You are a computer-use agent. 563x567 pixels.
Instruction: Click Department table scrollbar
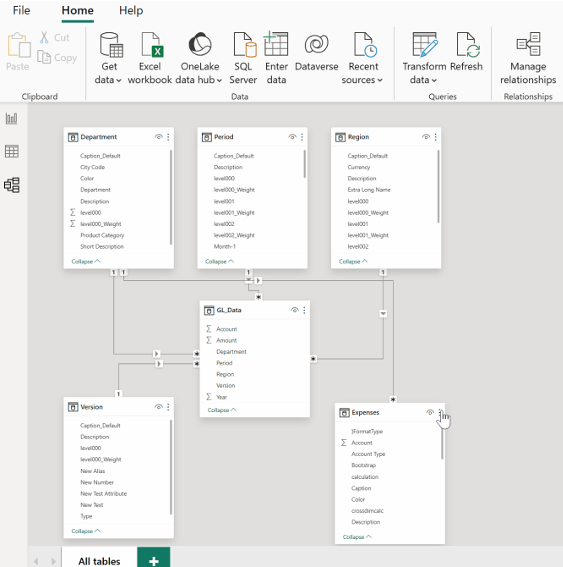point(171,197)
